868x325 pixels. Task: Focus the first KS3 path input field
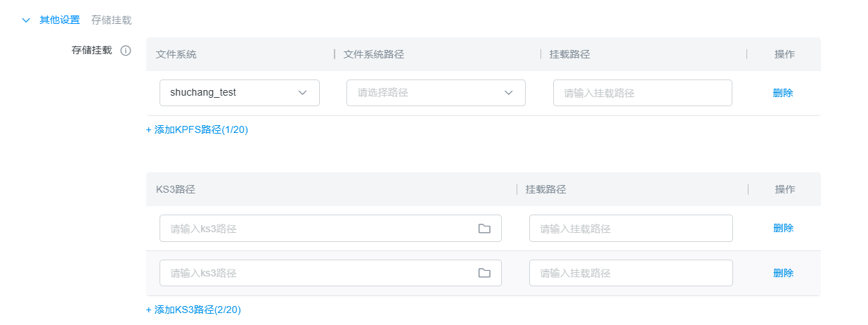pos(320,229)
